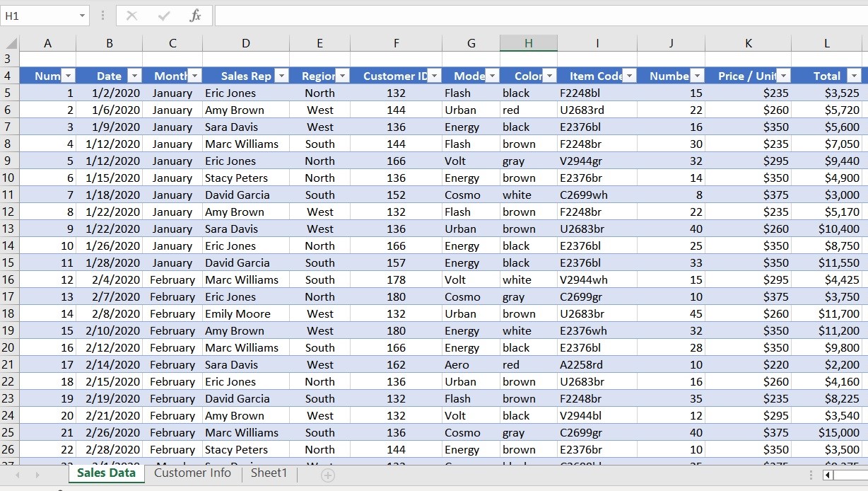The height and width of the screenshot is (491, 868).
Task: Click the Emily Moore cell
Action: coord(246,313)
